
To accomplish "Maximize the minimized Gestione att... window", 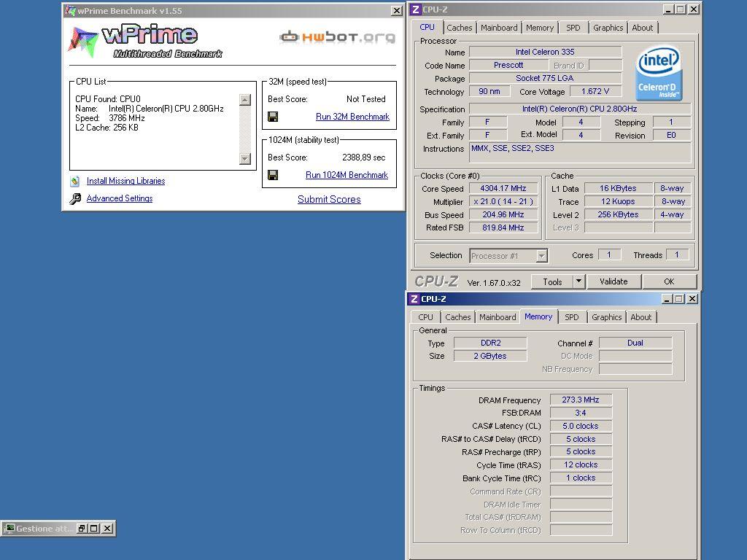I will coord(94,529).
